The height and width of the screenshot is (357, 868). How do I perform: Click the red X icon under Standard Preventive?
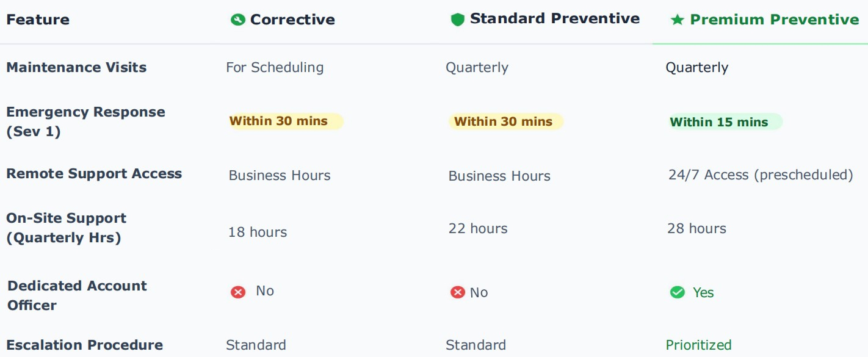[457, 293]
